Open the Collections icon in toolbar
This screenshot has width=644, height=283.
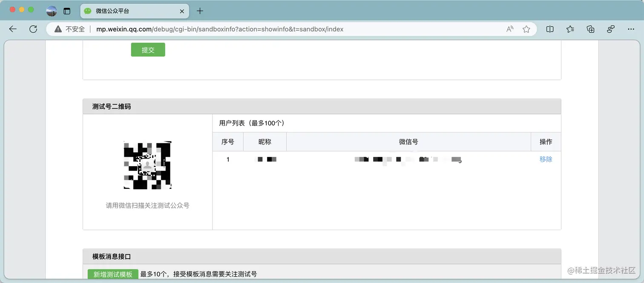coord(590,29)
